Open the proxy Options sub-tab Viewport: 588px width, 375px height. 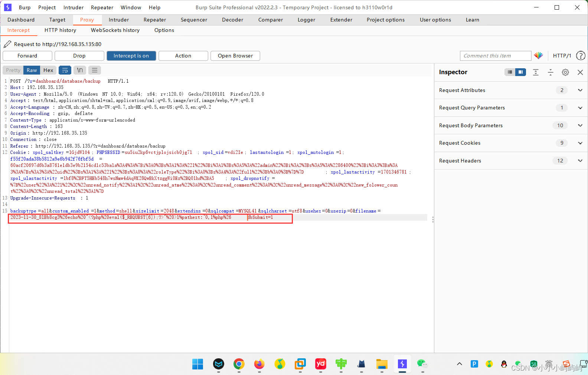[164, 30]
